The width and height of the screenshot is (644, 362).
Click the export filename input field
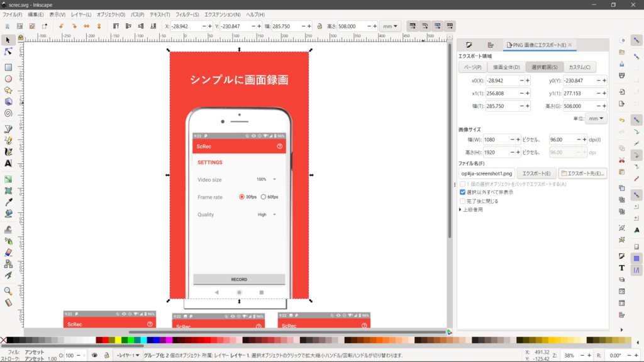pyautogui.click(x=487, y=173)
